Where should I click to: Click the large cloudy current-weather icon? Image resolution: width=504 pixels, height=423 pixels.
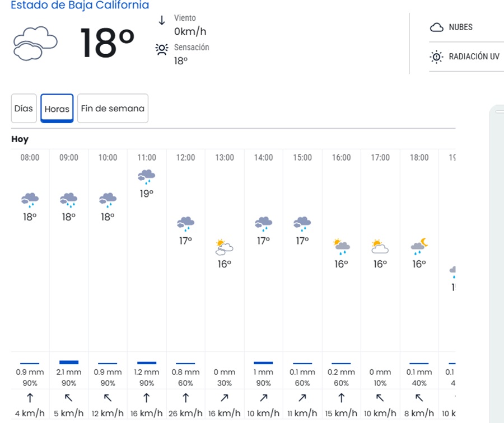point(35,44)
